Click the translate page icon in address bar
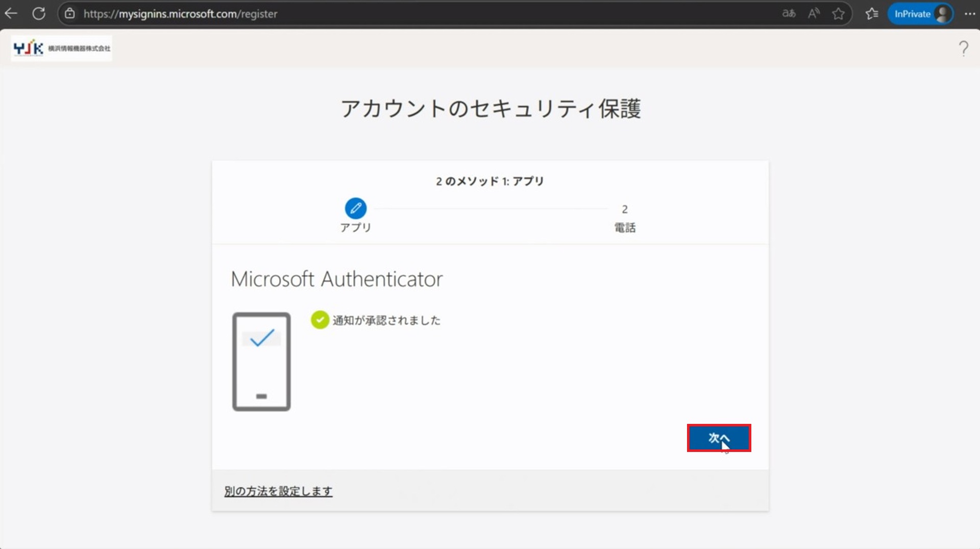 pos(789,14)
